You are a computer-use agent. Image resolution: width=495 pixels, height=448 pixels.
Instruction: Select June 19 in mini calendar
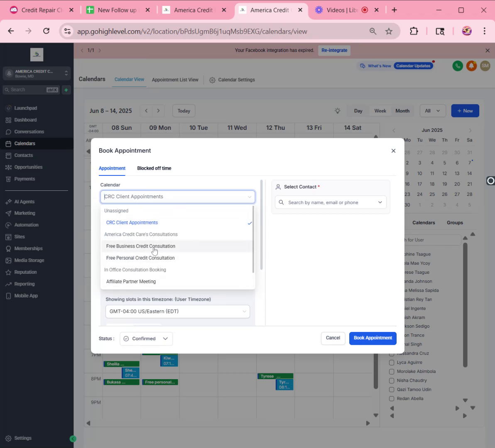point(444,184)
